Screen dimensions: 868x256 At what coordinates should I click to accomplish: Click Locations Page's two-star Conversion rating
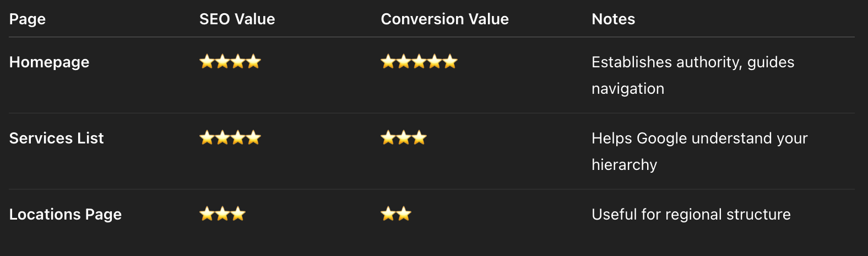click(396, 214)
